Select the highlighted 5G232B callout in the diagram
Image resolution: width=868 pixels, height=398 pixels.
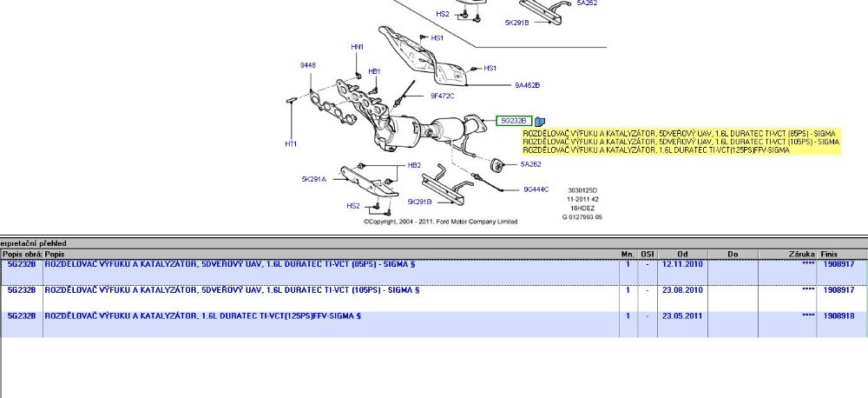512,121
